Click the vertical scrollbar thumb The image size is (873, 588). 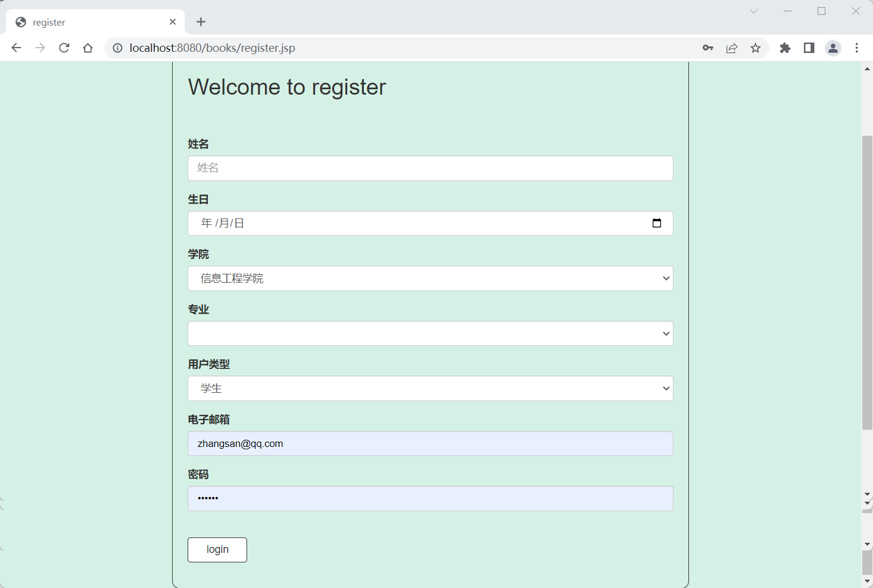point(867,282)
